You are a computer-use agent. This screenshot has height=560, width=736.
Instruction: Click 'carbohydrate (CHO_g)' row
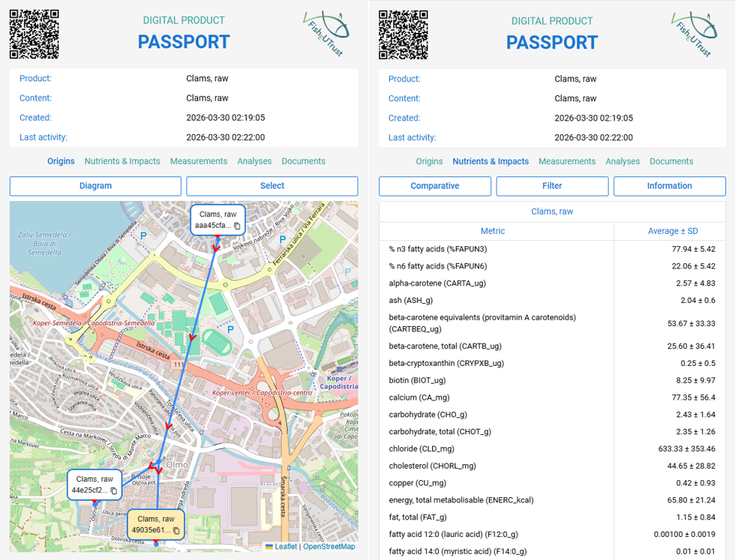click(x=552, y=414)
